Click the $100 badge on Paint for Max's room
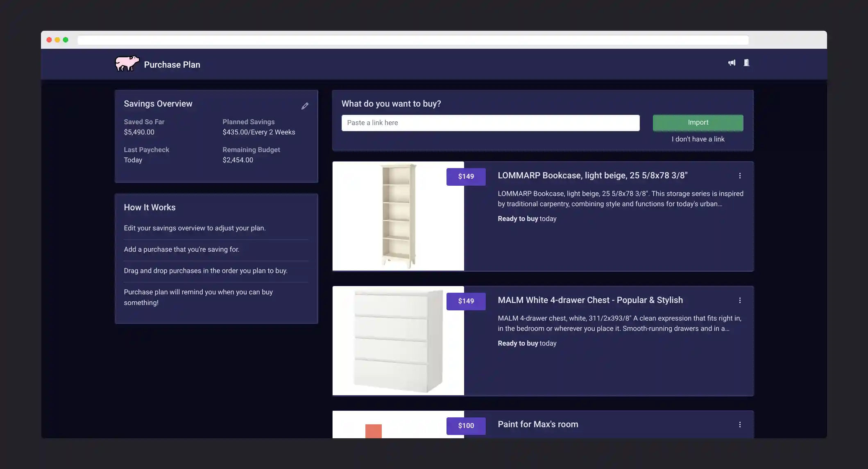The width and height of the screenshot is (868, 469). pyautogui.click(x=466, y=426)
